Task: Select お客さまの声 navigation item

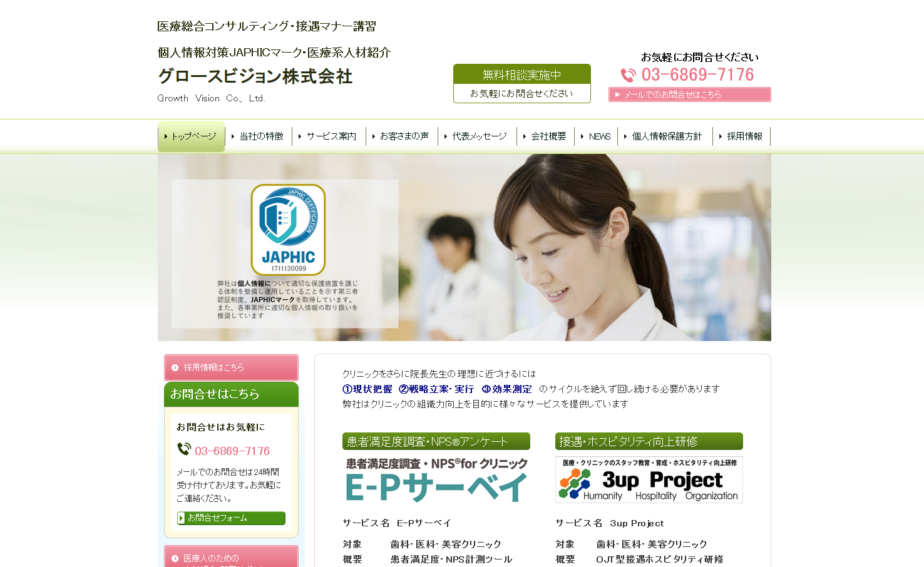Action: (x=401, y=136)
